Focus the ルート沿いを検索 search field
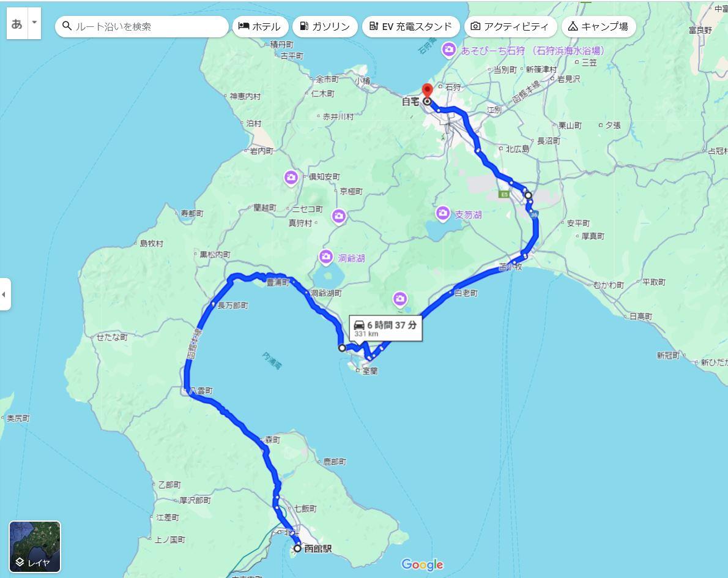The height and width of the screenshot is (578, 728). [x=141, y=26]
